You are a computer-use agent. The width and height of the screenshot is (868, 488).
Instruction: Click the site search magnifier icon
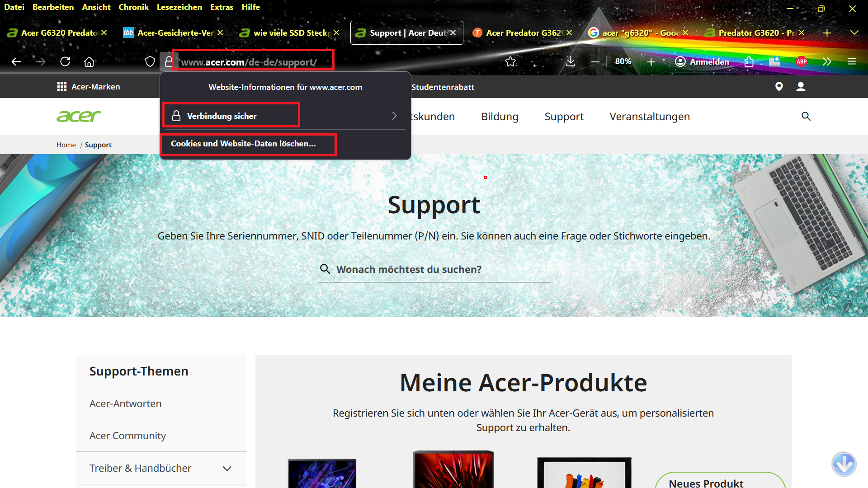[806, 117]
